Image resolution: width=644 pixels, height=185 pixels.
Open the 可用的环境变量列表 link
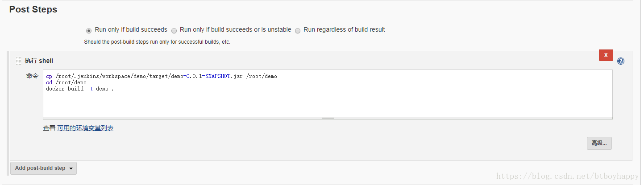[x=85, y=128]
